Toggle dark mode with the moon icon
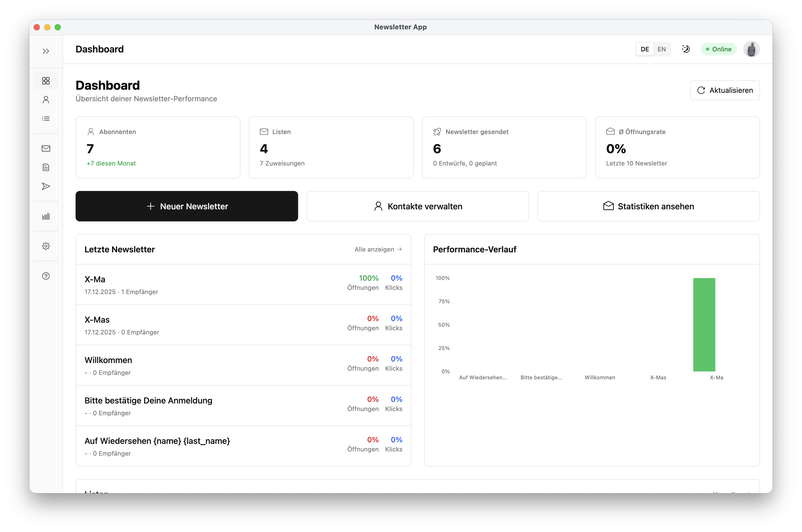The image size is (802, 532). (x=685, y=49)
